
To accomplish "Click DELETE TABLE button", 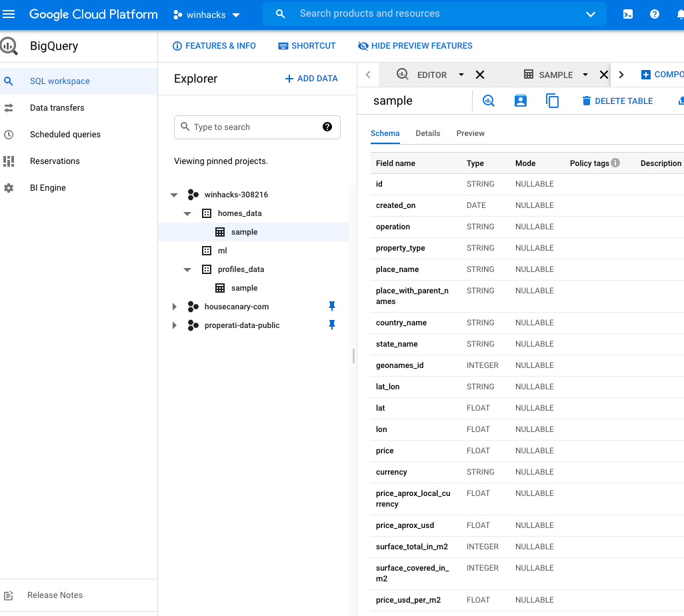I will (x=617, y=101).
